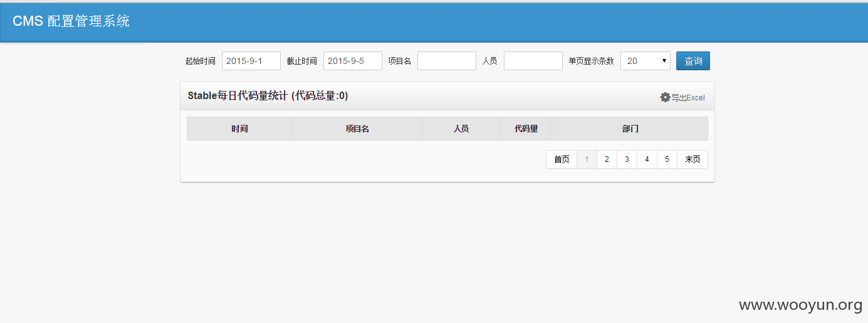Viewport: 868px width, 323px height.
Task: Focus the 项目名 input box
Action: pos(447,61)
